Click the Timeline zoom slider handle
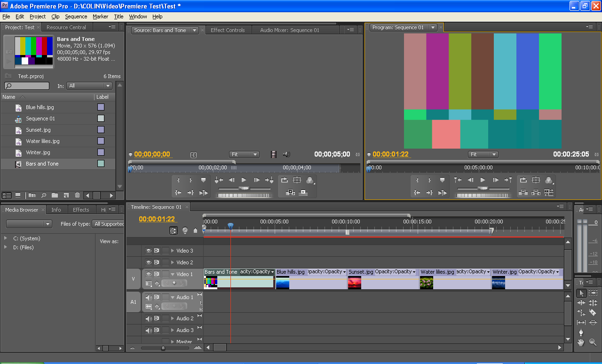Image resolution: width=602 pixels, height=364 pixels. click(163, 348)
